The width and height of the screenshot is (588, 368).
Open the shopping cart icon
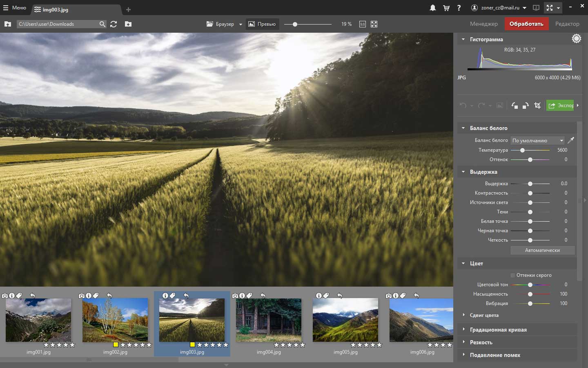pos(446,8)
